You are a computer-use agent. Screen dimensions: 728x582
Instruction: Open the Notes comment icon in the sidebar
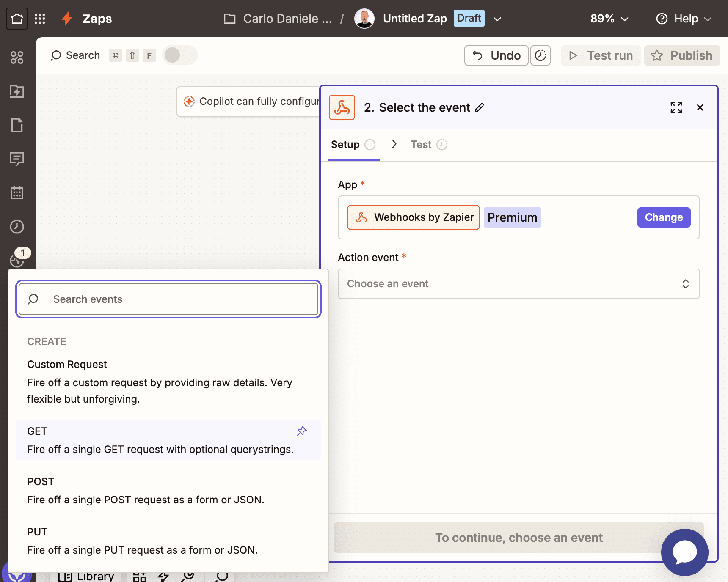pos(17,159)
